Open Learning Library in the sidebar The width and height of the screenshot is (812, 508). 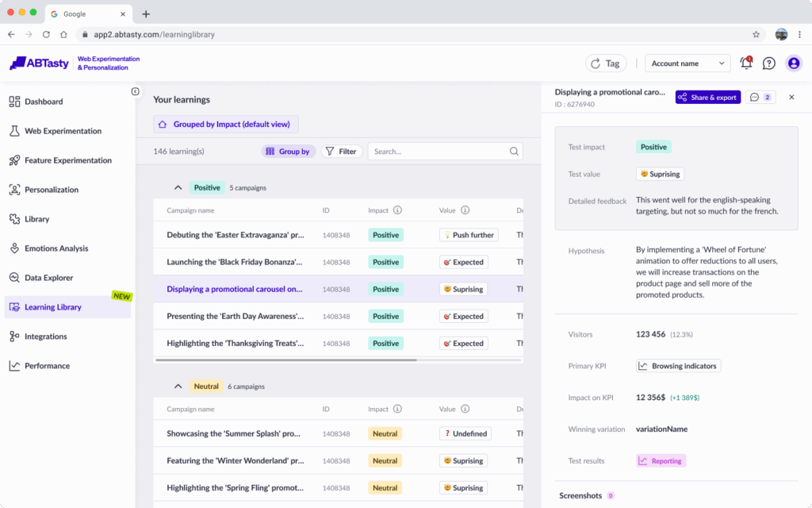[53, 307]
